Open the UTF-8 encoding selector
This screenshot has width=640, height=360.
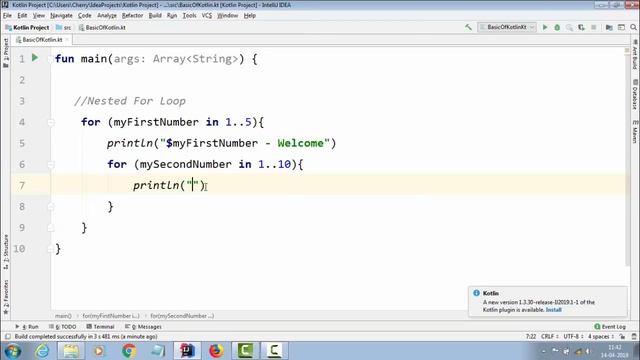point(573,337)
